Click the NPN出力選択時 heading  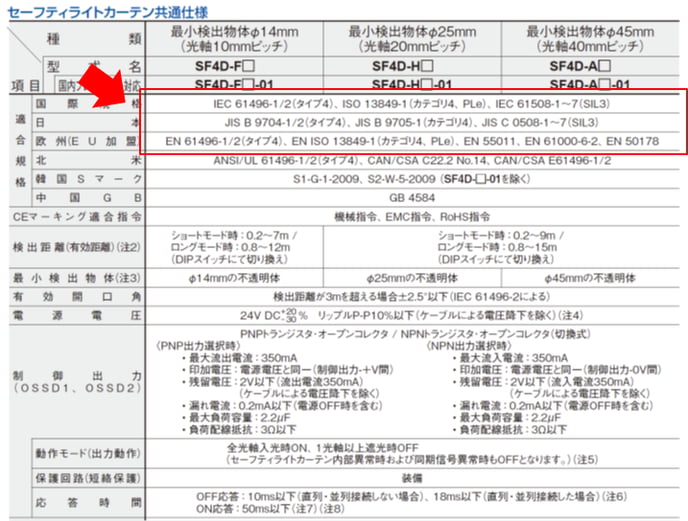[x=474, y=345]
